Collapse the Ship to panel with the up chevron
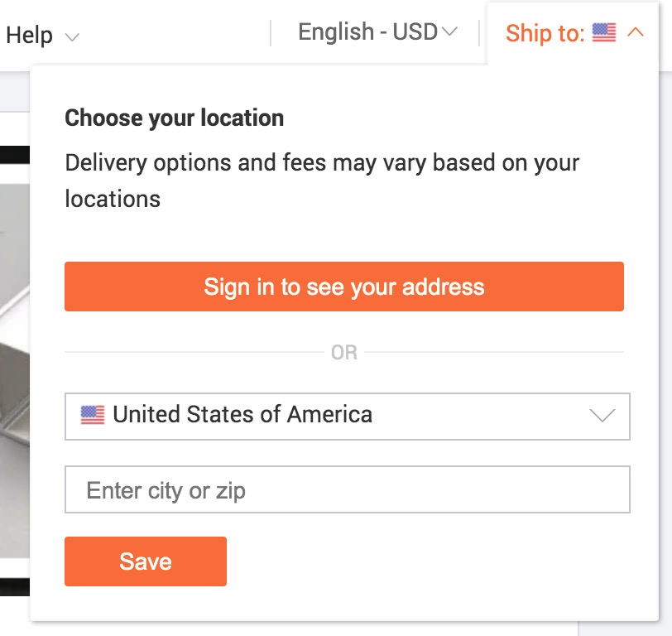 (636, 33)
